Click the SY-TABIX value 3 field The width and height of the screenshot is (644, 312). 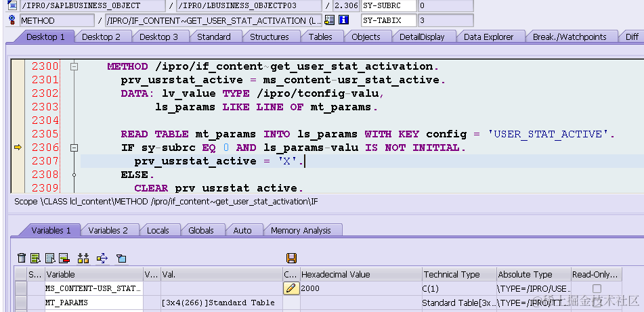[x=446, y=20]
